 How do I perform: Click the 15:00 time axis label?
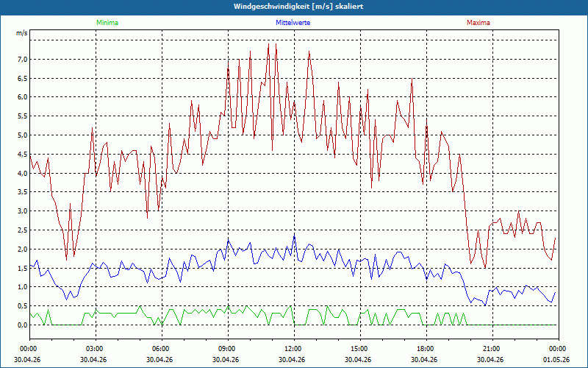point(360,349)
